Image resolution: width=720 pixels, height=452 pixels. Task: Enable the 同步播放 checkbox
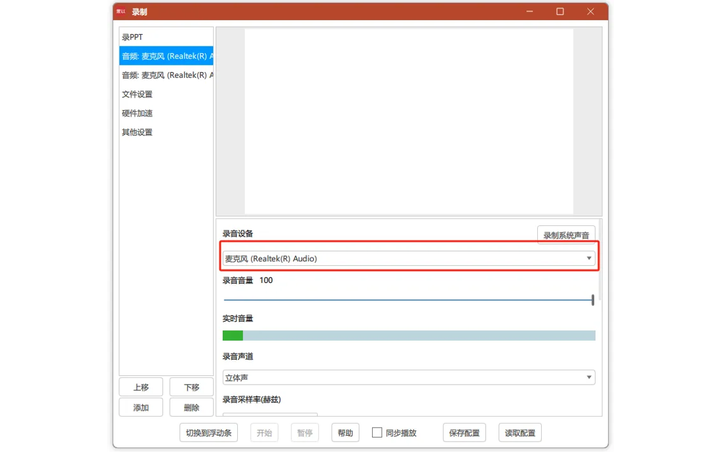tap(377, 433)
